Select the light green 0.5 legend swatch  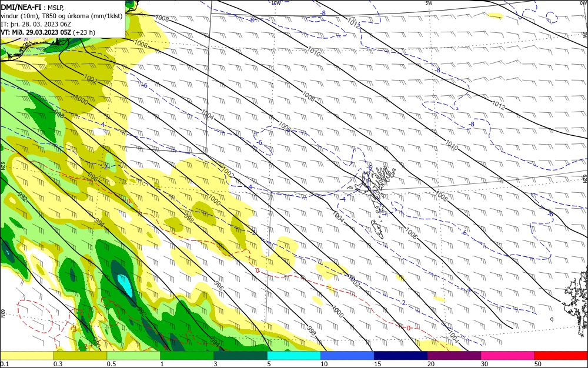pyautogui.click(x=133, y=356)
